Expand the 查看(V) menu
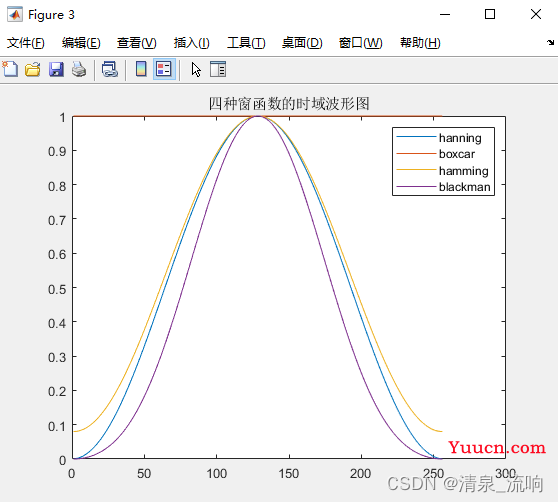This screenshot has height=502, width=558. [x=137, y=43]
